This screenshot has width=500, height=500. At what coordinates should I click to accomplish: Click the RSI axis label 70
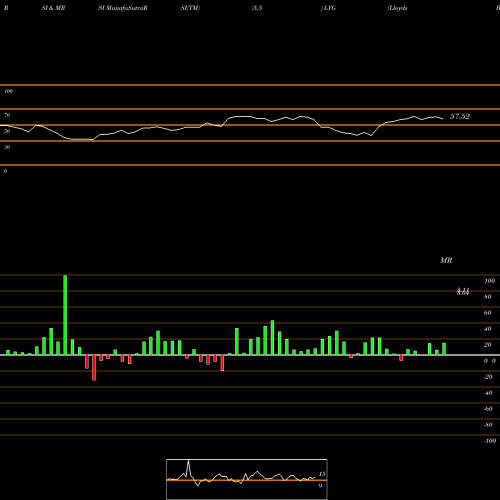(7, 115)
